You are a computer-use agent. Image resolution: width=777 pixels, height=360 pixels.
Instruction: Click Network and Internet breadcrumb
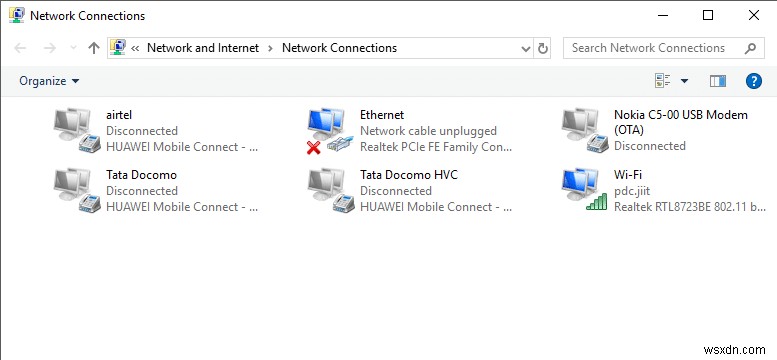(x=203, y=48)
